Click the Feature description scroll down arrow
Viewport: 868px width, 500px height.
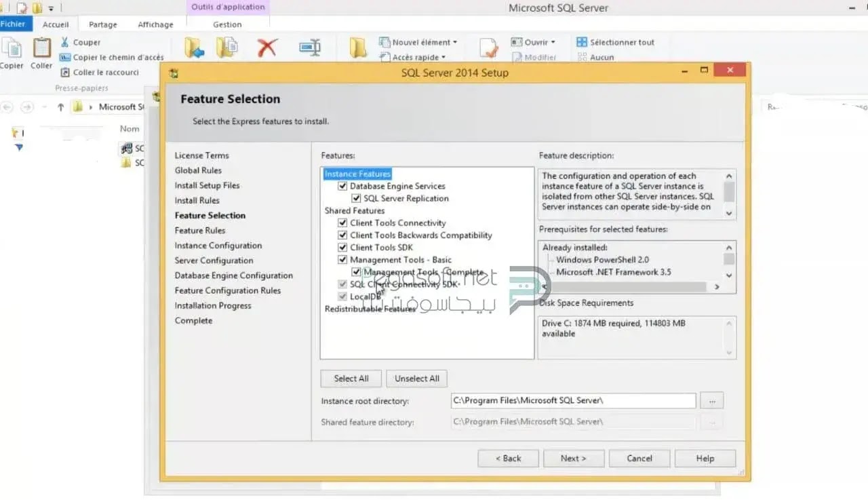(729, 213)
